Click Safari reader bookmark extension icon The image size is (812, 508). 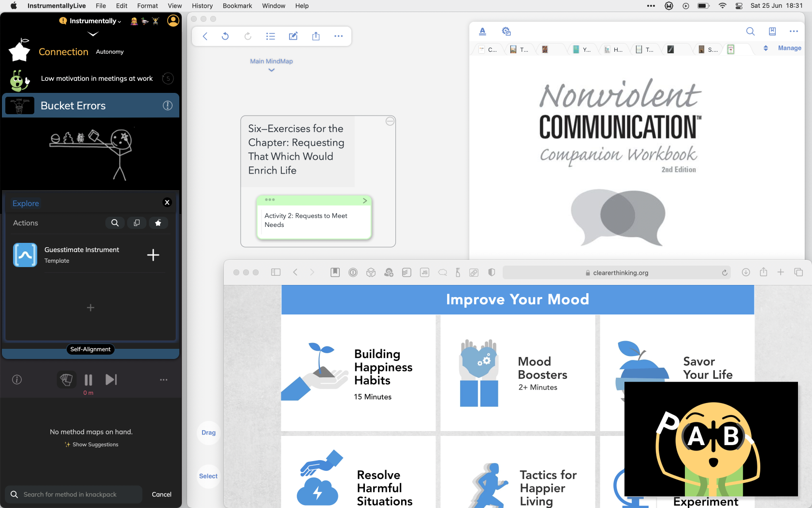[x=335, y=272]
